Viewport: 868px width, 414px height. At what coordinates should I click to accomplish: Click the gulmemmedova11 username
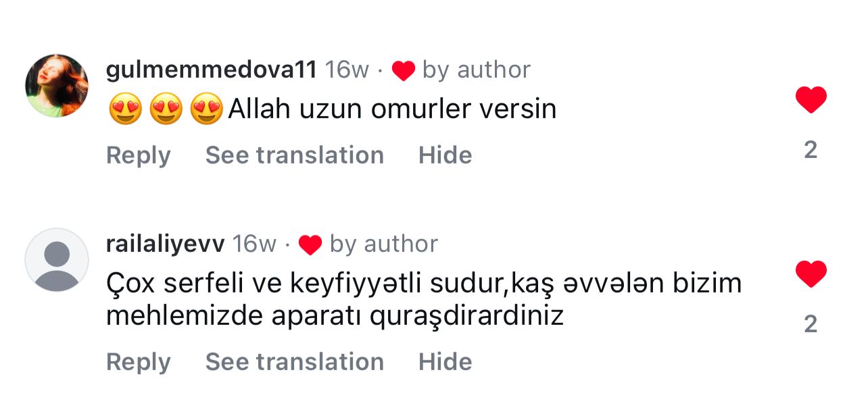click(x=212, y=70)
